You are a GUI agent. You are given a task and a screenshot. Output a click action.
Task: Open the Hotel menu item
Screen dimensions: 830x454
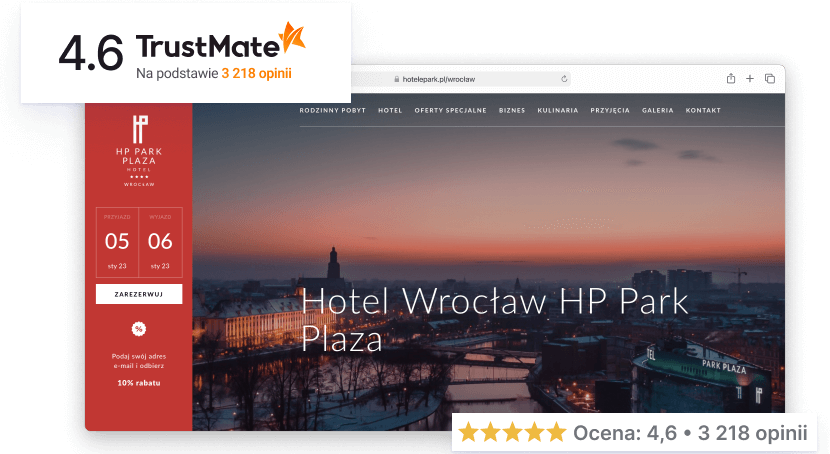[390, 111]
